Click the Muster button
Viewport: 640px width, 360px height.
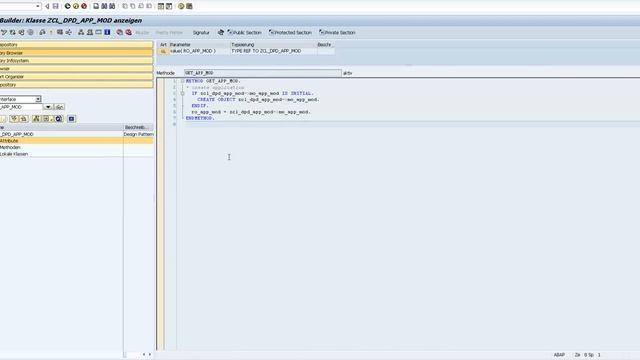[x=142, y=32]
